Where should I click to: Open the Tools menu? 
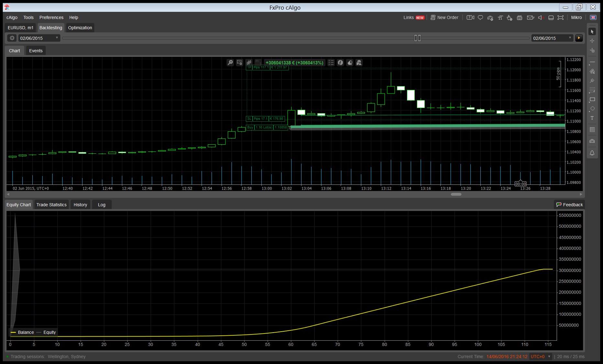pos(28,17)
